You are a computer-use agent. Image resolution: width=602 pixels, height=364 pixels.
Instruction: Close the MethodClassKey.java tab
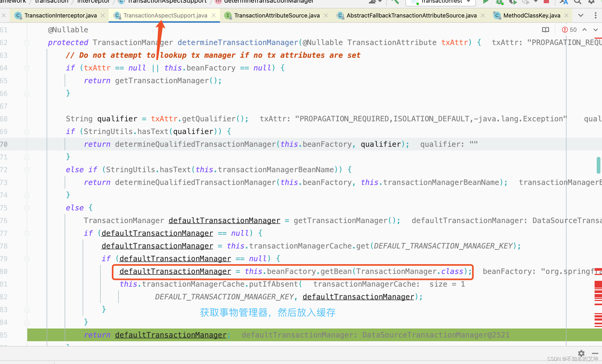pyautogui.click(x=566, y=15)
